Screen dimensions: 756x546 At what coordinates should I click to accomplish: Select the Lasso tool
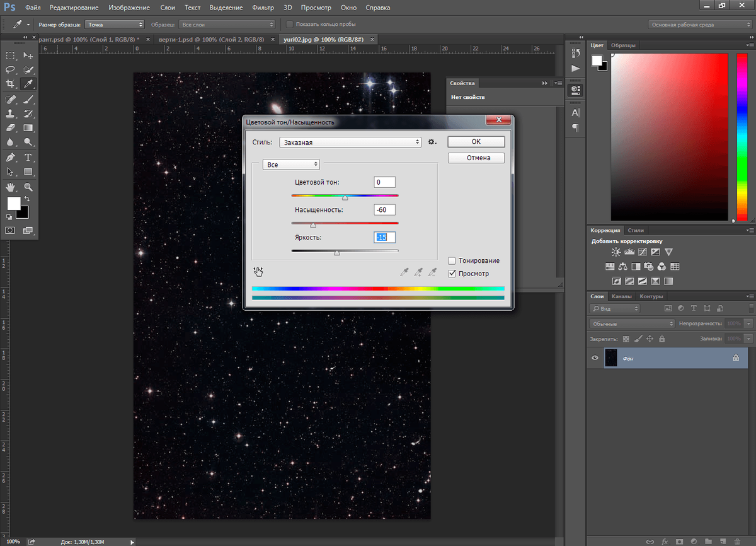point(11,69)
